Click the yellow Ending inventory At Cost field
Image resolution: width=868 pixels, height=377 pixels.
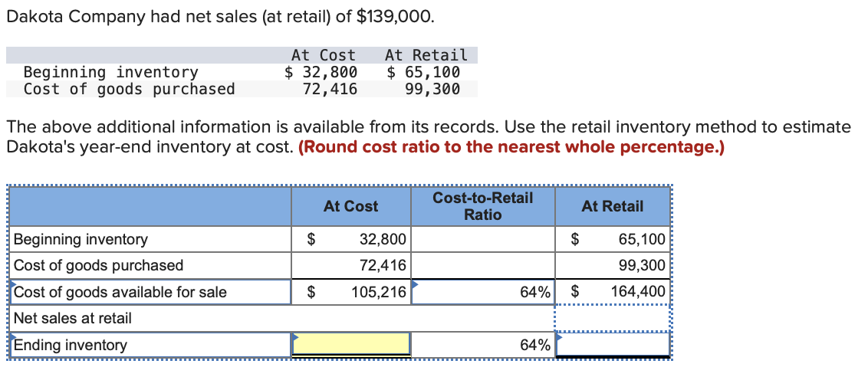point(351,344)
